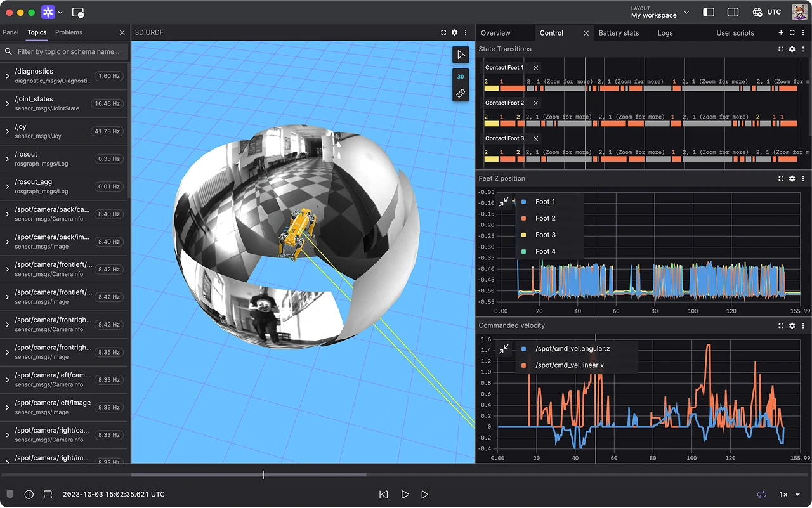Viewport: 812px width, 508px height.
Task: Open the 3D URDF panel settings gear
Action: 454,32
